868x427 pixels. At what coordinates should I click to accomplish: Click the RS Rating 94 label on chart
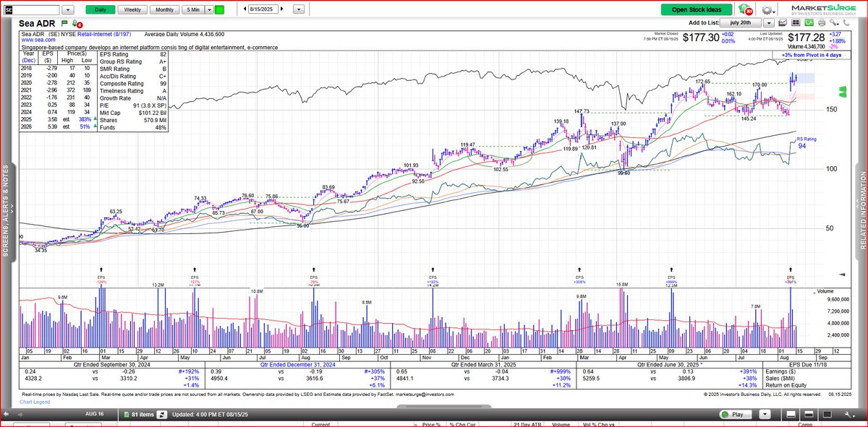click(x=806, y=142)
